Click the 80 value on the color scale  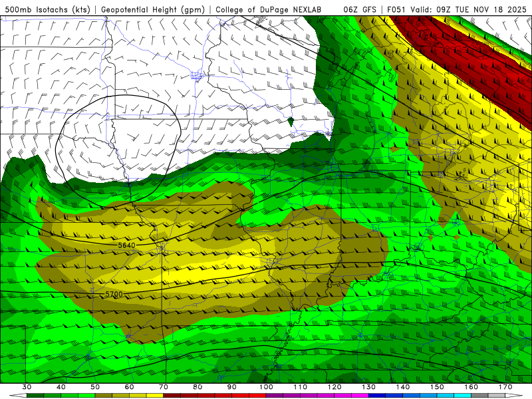[198, 387]
